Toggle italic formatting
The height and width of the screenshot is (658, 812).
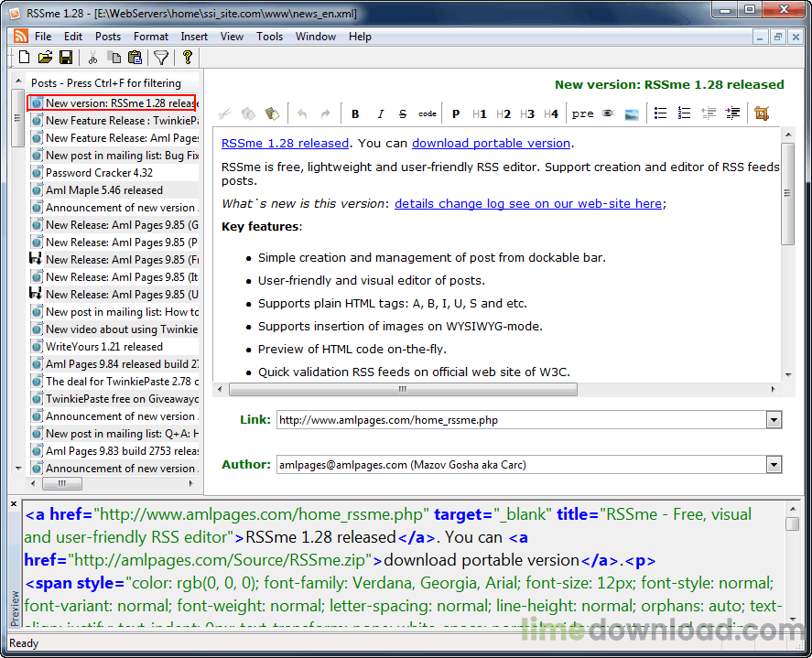pyautogui.click(x=380, y=113)
